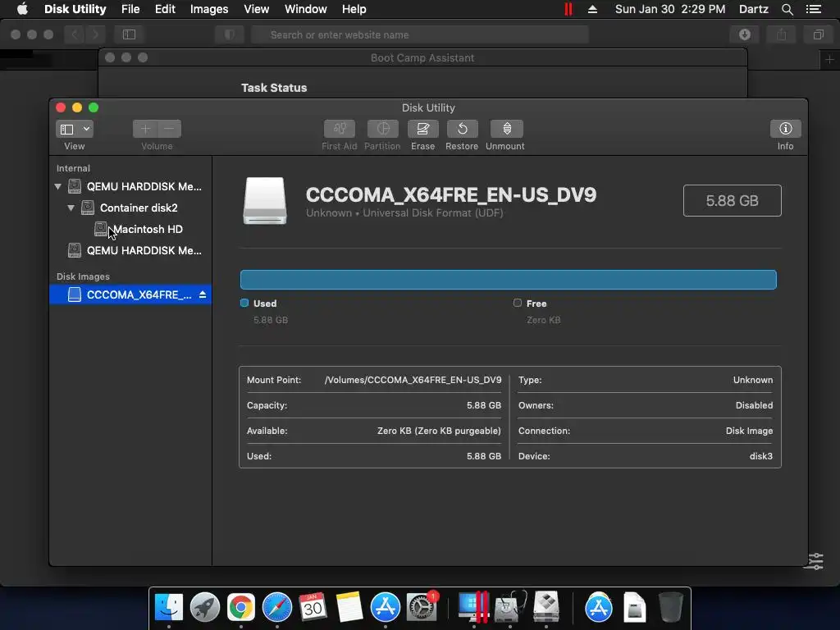Open Launchpad from the Dock

click(x=204, y=608)
